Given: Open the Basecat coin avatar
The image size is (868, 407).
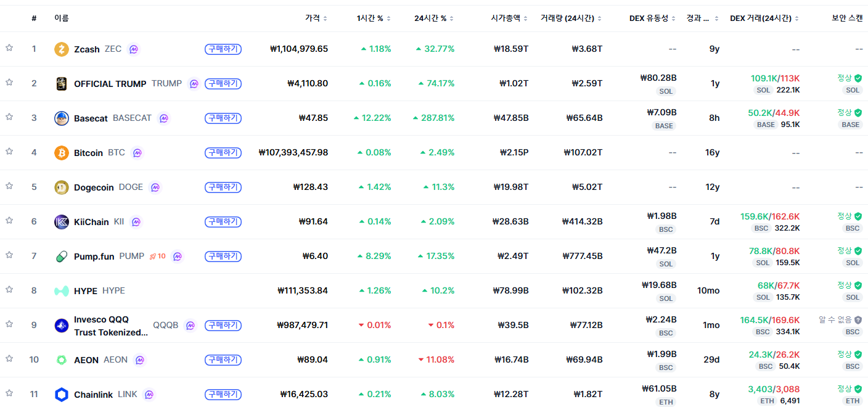Looking at the screenshot, I should click(x=61, y=118).
